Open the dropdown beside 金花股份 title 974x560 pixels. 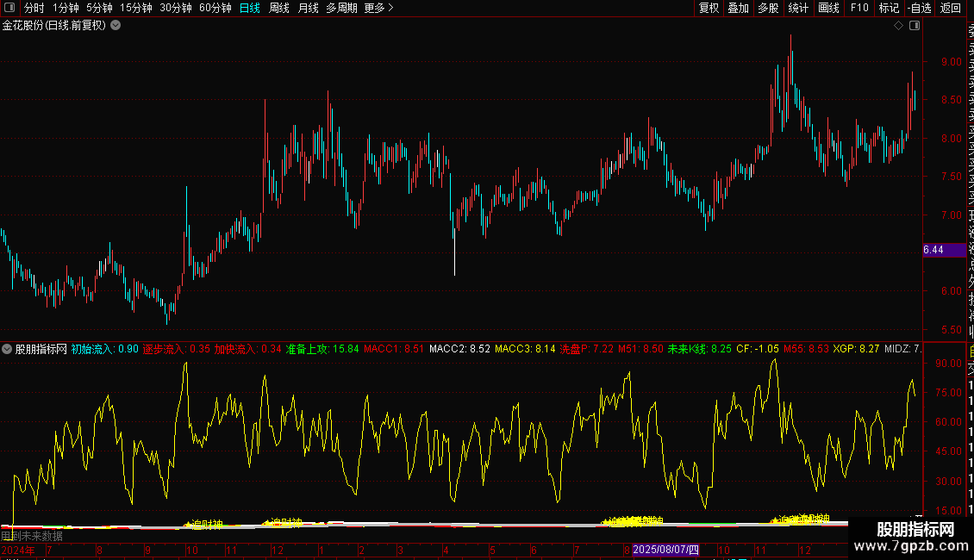pos(116,26)
